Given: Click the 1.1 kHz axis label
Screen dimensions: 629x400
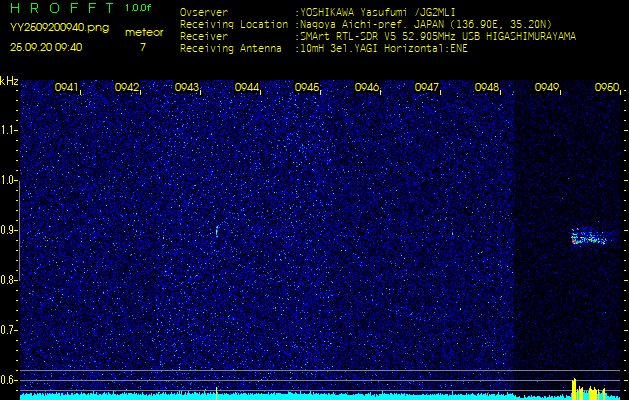Looking at the screenshot, I should pos(8,130).
